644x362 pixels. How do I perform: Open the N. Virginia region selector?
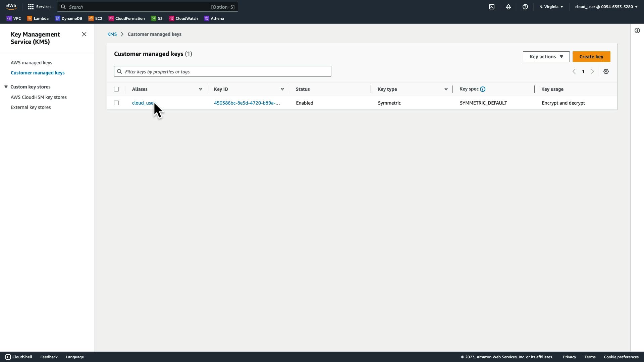coord(551,7)
